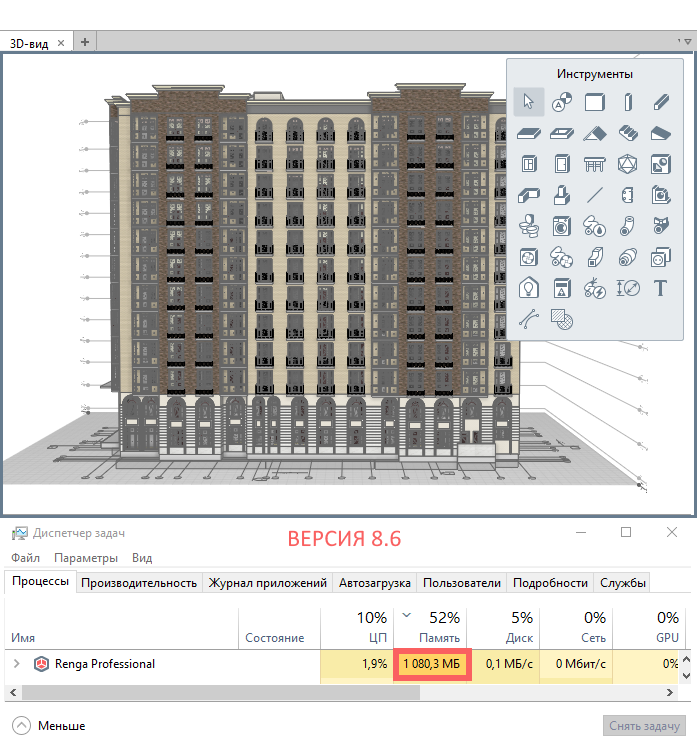Pick the Column tool icon
Screen dimensions: 697x752
click(x=628, y=101)
